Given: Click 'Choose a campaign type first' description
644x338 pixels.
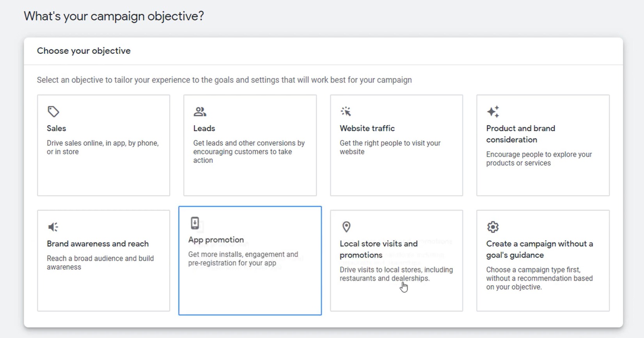Looking at the screenshot, I should click(x=539, y=278).
